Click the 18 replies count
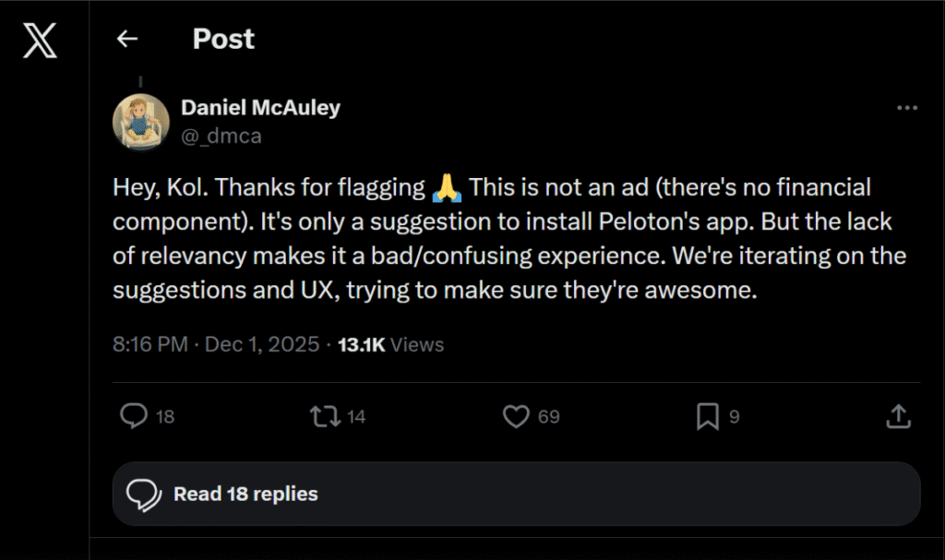Viewport: 945px width, 560px height. (164, 417)
